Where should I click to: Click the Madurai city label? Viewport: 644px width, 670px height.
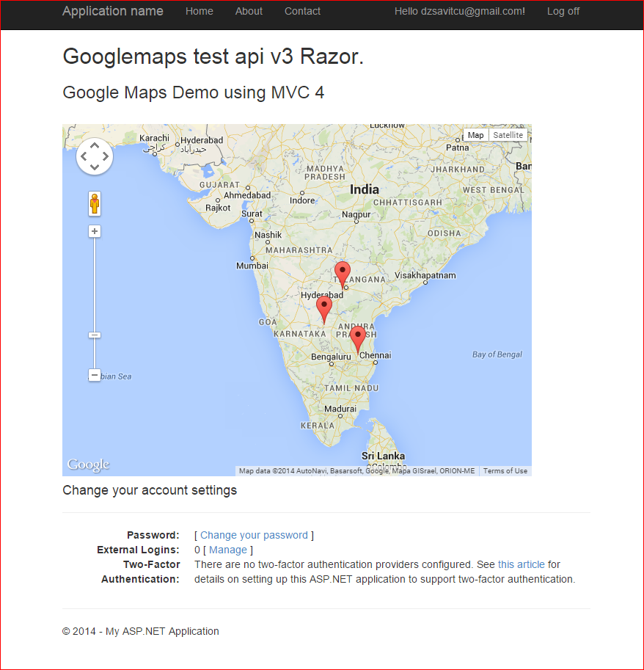click(340, 409)
